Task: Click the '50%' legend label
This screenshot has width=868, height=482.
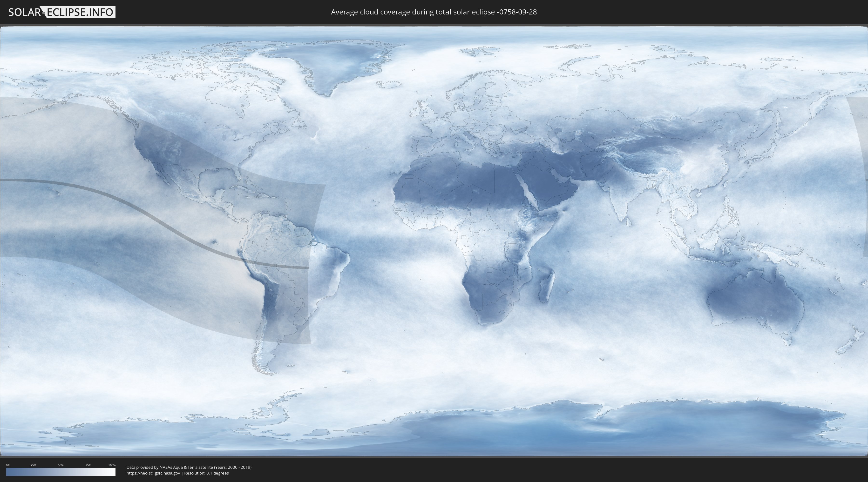Action: coord(61,465)
